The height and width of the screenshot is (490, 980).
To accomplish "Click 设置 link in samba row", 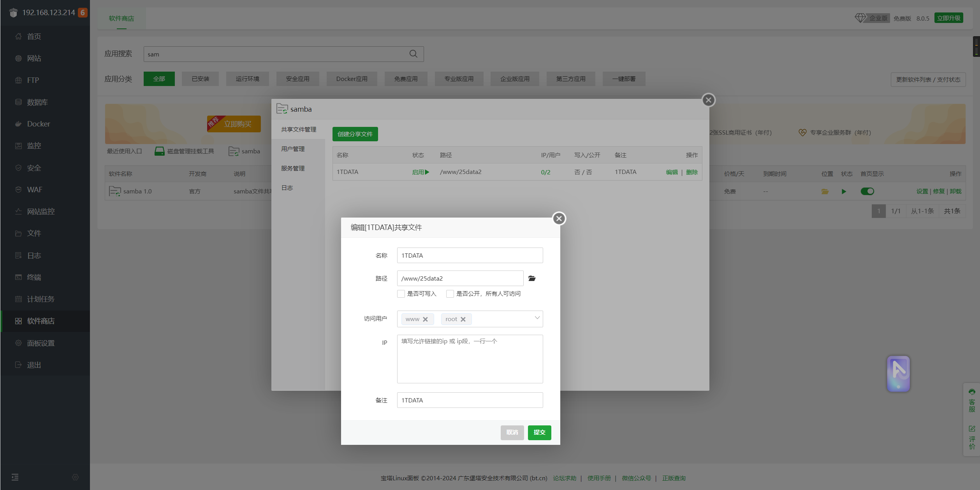I will 922,191.
